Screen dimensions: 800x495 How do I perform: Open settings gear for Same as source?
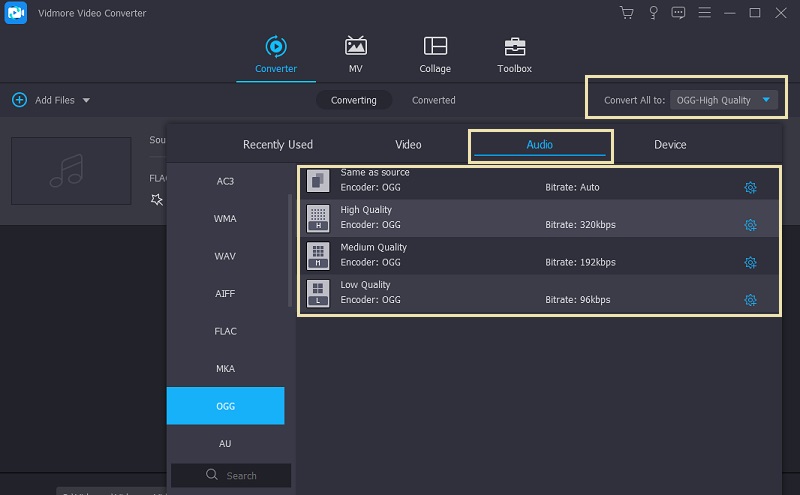pyautogui.click(x=750, y=188)
